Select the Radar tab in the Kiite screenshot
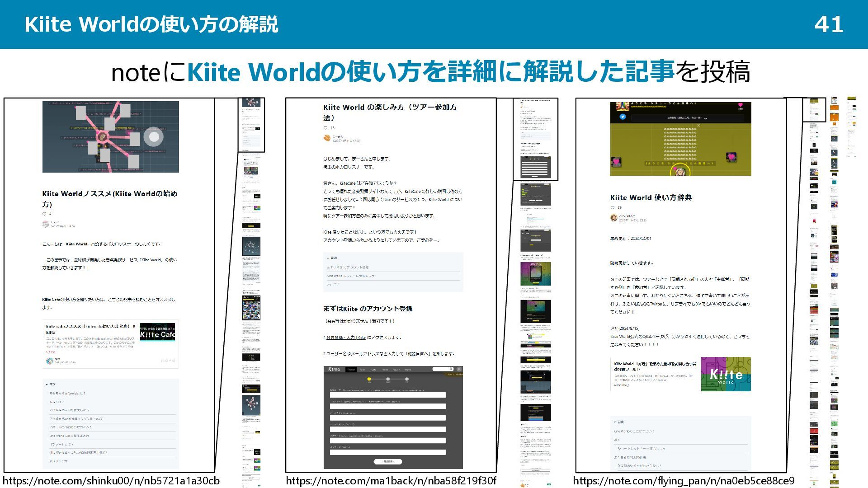Screen dimensions: 868x488 pyautogui.click(x=362, y=370)
